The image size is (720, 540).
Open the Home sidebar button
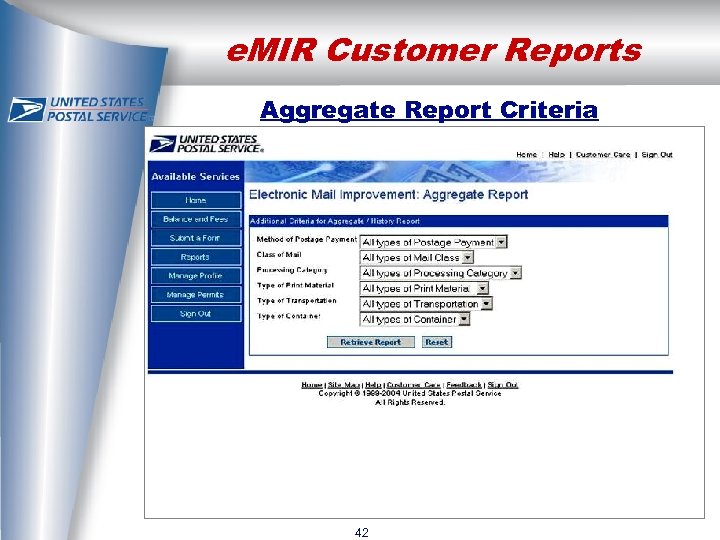tap(196, 200)
